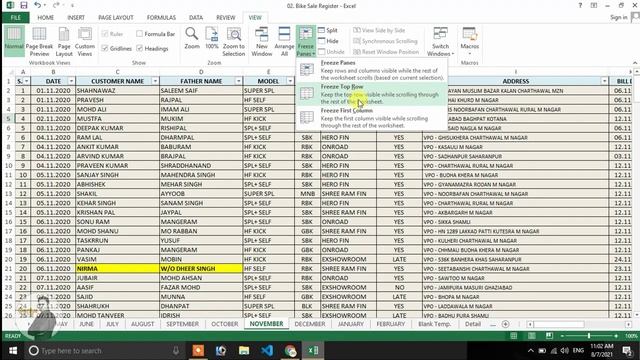Select Normal workbook view
Image resolution: width=640 pixels, height=360 pixels.
pyautogui.click(x=14, y=42)
